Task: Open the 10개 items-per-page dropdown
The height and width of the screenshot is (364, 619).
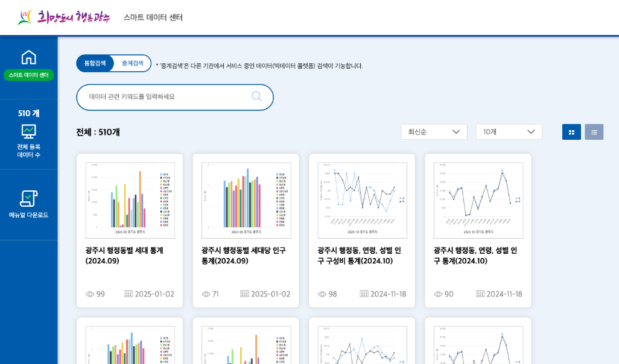Action: pyautogui.click(x=509, y=131)
